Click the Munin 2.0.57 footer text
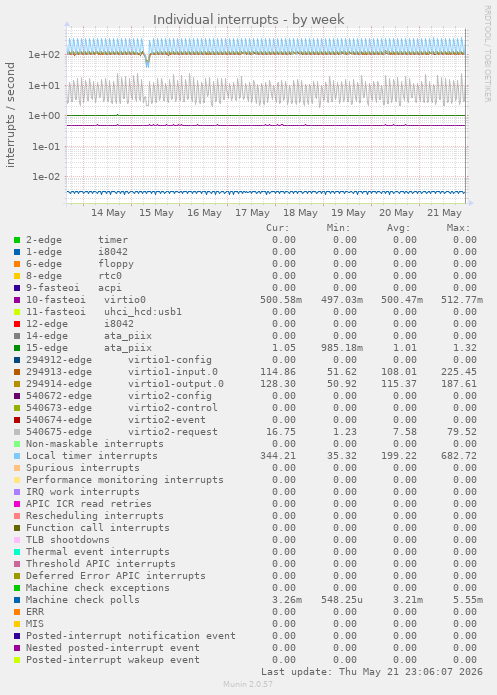This screenshot has width=497, height=695. [248, 684]
